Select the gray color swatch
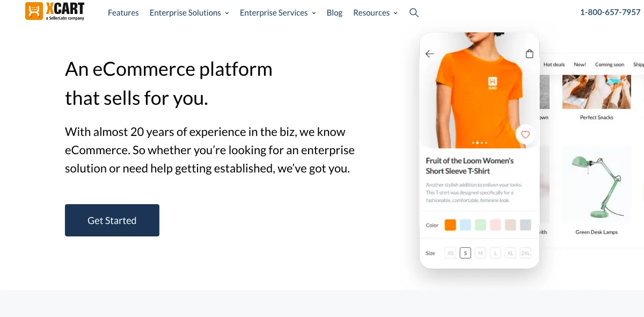 (x=525, y=225)
